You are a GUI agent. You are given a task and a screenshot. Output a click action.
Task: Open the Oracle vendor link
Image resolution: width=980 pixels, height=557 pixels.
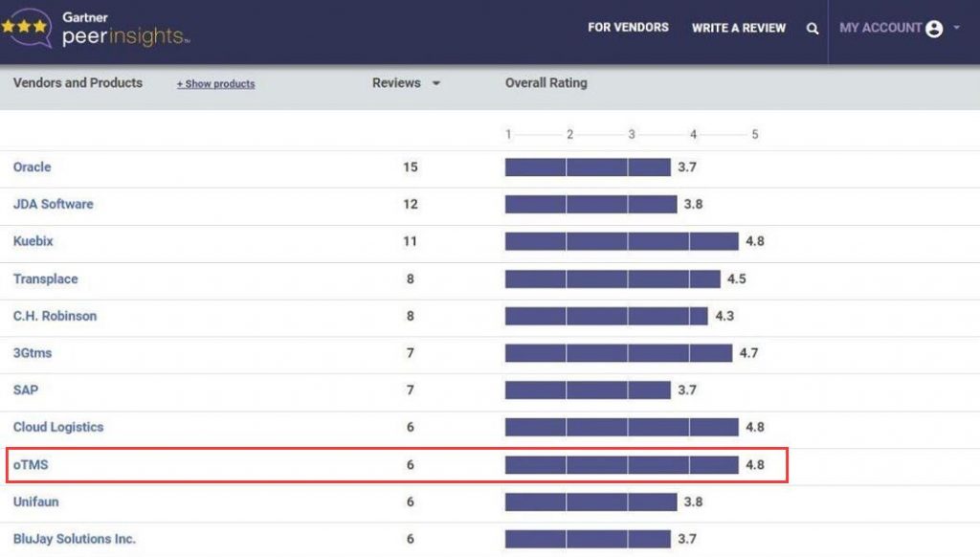[x=32, y=167]
